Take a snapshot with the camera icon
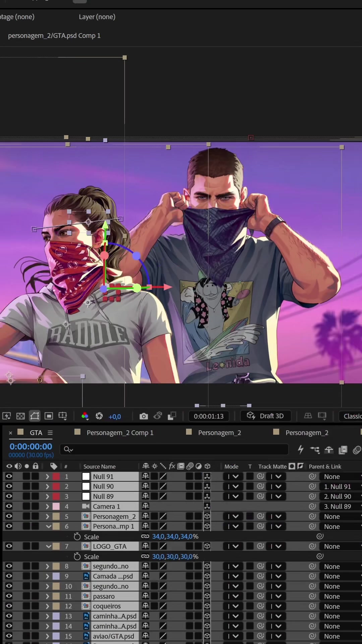This screenshot has width=362, height=644. (144, 416)
